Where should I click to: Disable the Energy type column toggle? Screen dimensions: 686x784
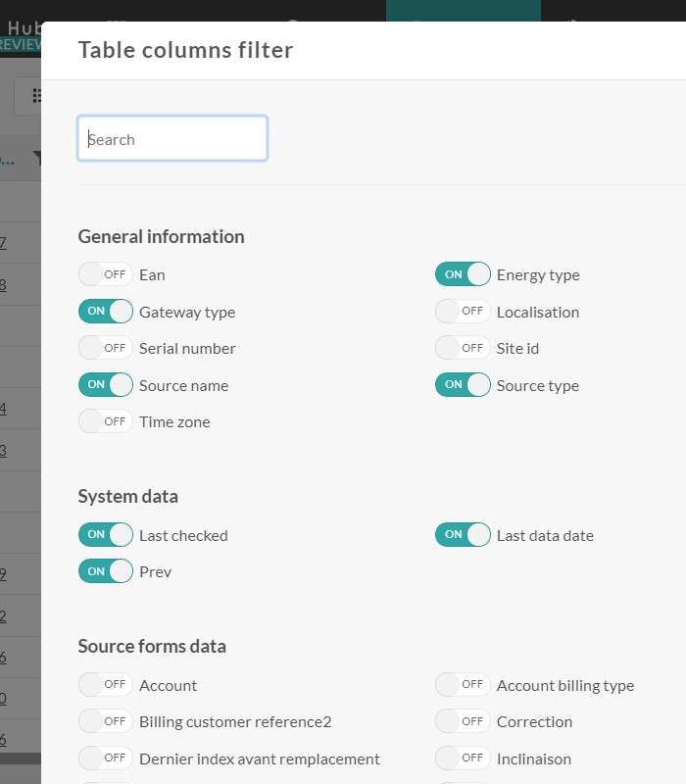click(463, 274)
